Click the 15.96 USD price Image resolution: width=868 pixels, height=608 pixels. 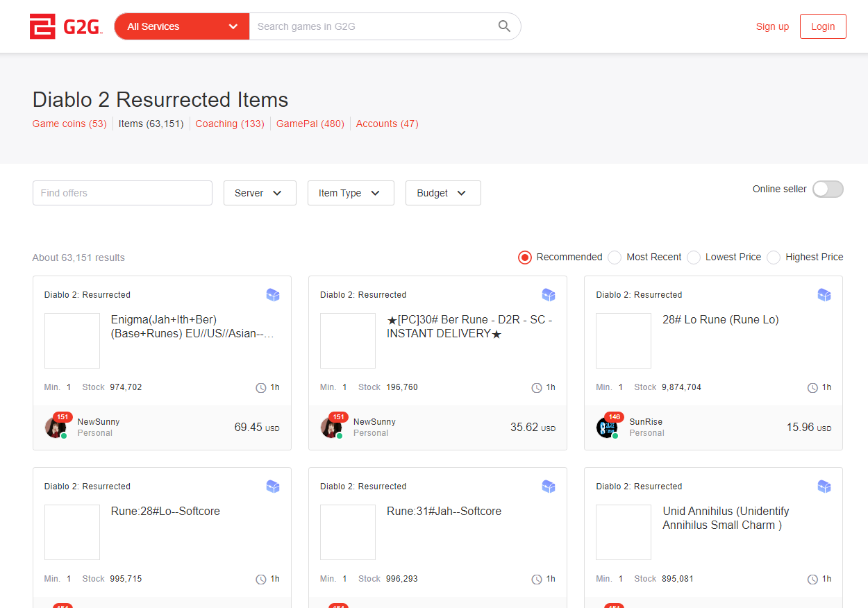pos(808,428)
